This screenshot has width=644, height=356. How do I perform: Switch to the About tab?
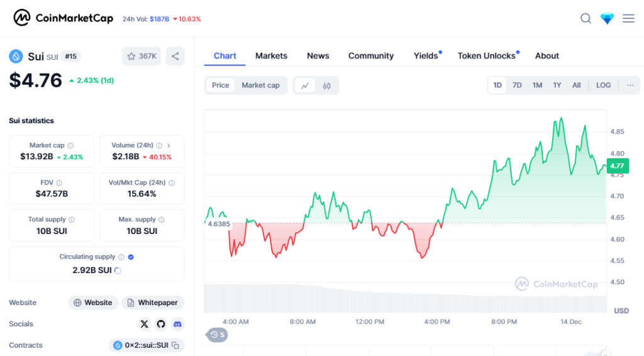(547, 56)
